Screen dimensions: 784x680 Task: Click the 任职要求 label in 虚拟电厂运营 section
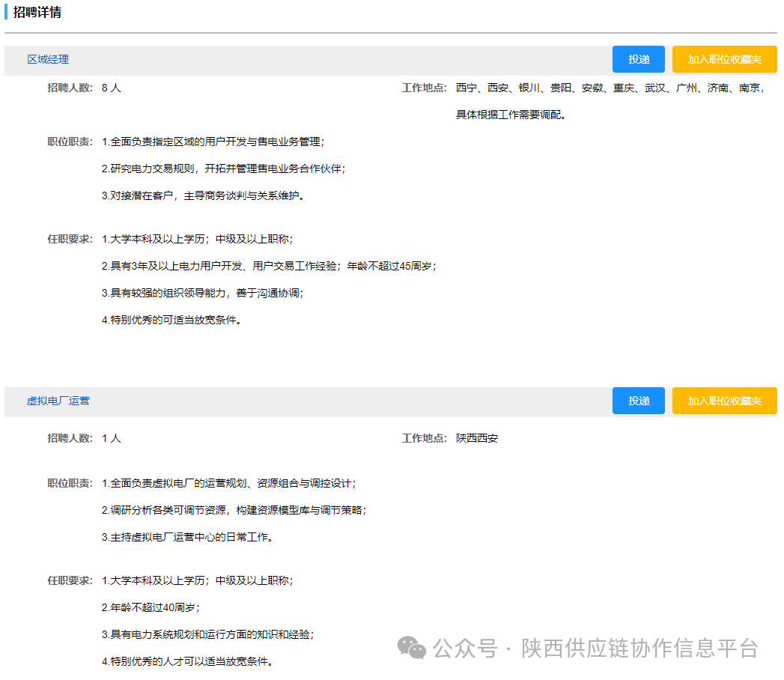point(70,581)
